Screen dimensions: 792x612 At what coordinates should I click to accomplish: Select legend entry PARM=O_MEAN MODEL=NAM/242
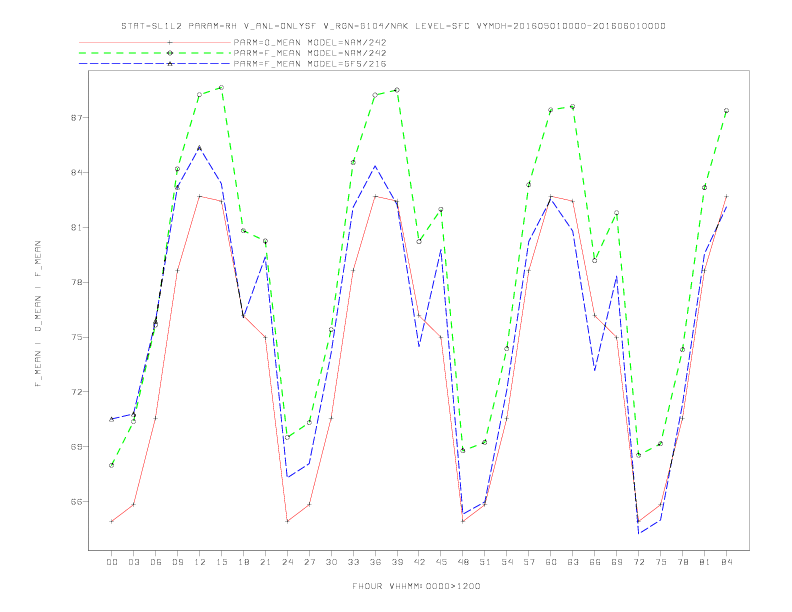coord(310,42)
